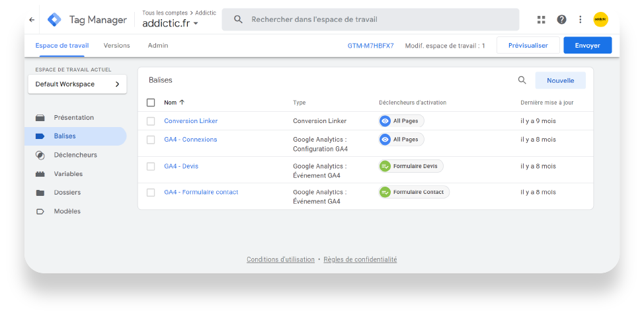This screenshot has height=317, width=644.
Task: Expand the Default Workspace selector
Action: pyautogui.click(x=77, y=84)
